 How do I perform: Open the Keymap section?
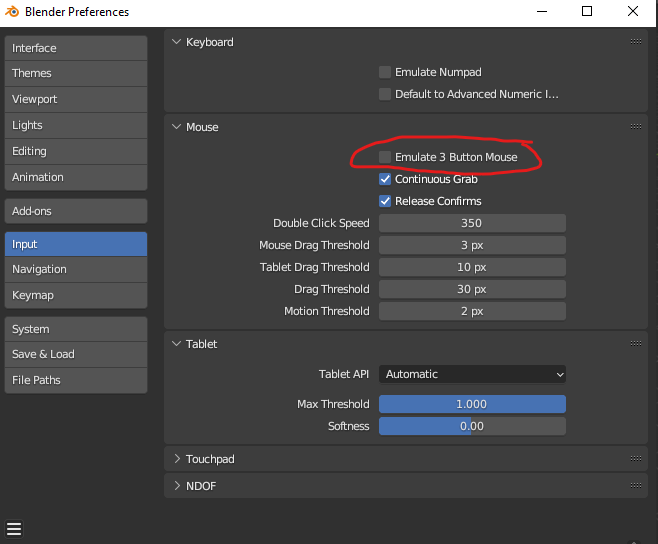76,296
